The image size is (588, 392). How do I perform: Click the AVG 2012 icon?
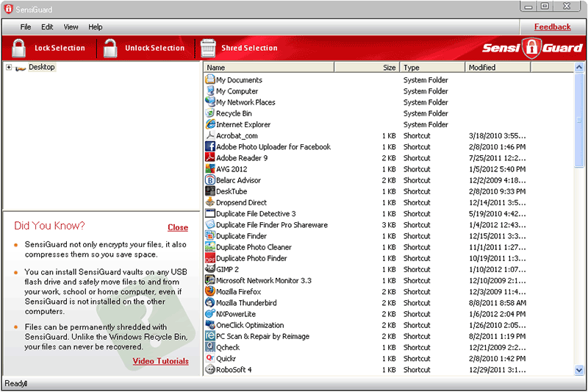210,169
